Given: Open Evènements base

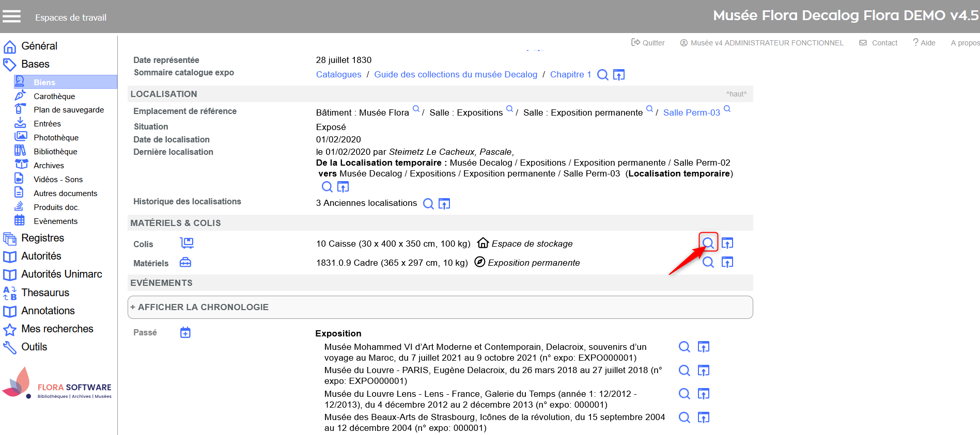Looking at the screenshot, I should point(55,221).
